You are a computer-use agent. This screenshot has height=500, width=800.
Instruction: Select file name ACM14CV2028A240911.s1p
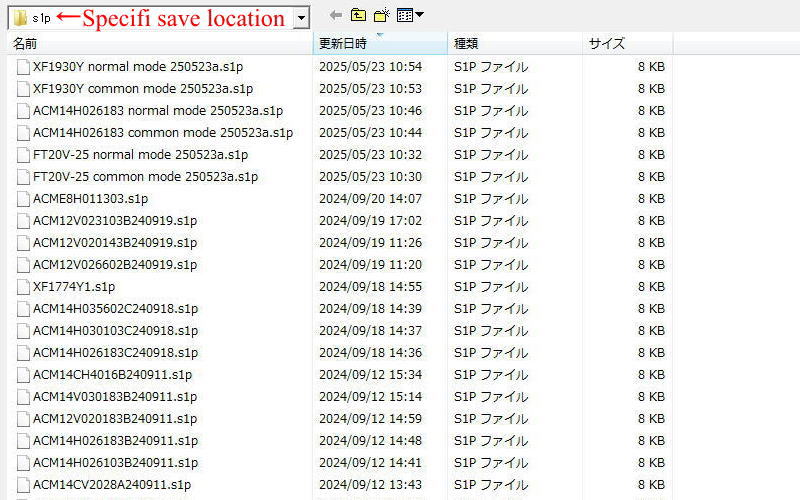(x=112, y=485)
